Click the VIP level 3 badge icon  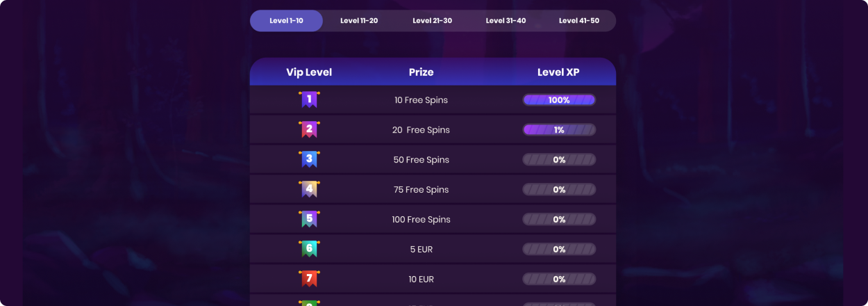point(309,159)
